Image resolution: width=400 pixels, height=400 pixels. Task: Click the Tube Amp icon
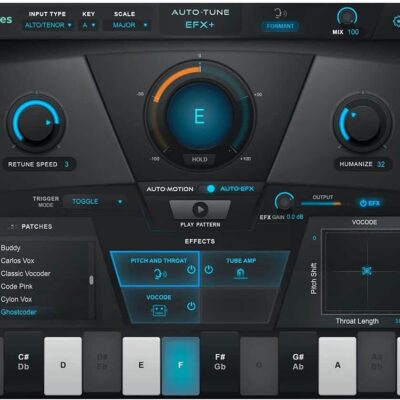[x=240, y=273]
